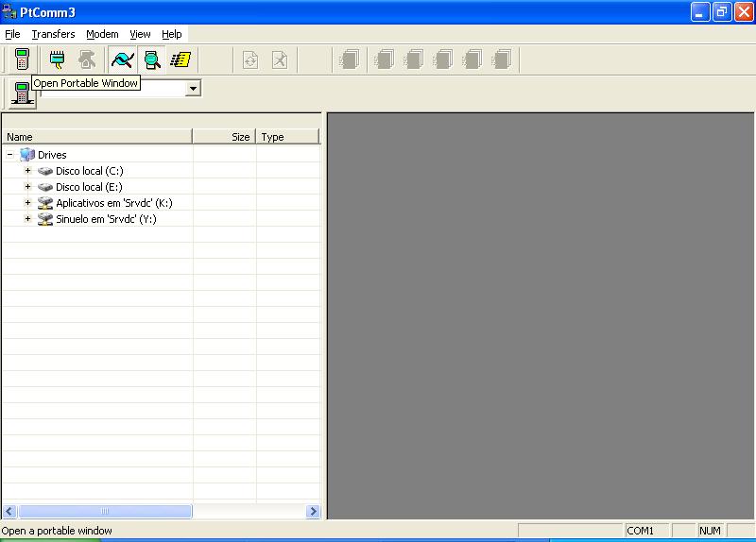Open the Help menu
The width and height of the screenshot is (756, 542).
[x=172, y=34]
